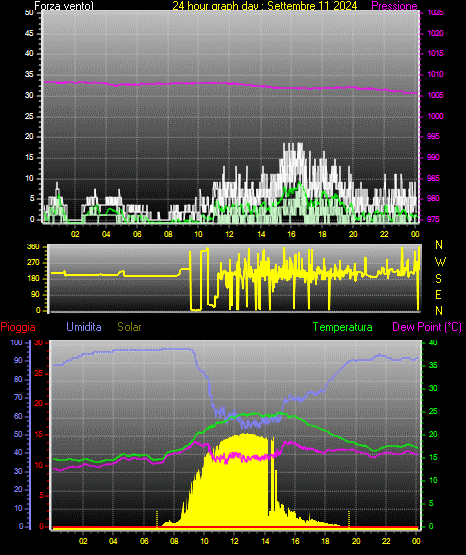Click the S compass direction letter

click(x=438, y=279)
